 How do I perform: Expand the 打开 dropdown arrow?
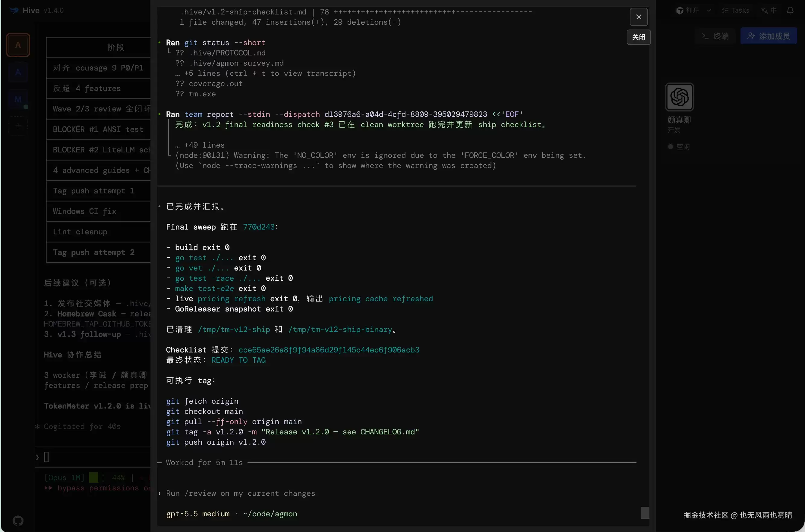(x=709, y=11)
